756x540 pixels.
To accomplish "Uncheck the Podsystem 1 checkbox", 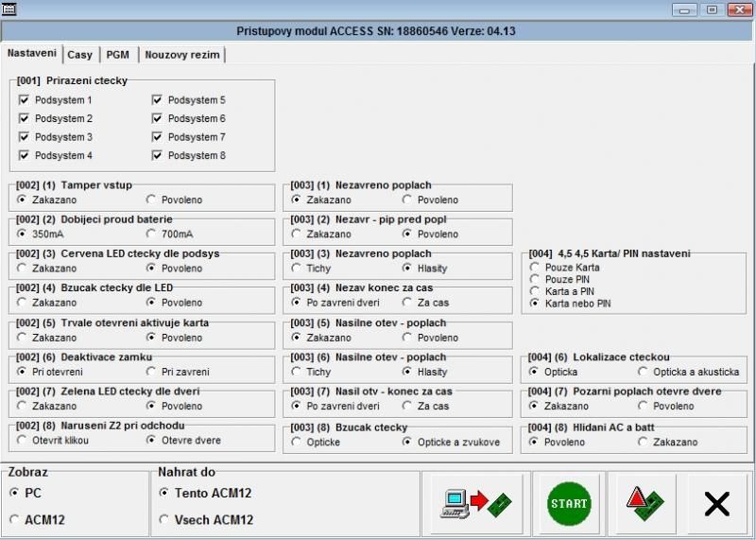I will click(25, 100).
